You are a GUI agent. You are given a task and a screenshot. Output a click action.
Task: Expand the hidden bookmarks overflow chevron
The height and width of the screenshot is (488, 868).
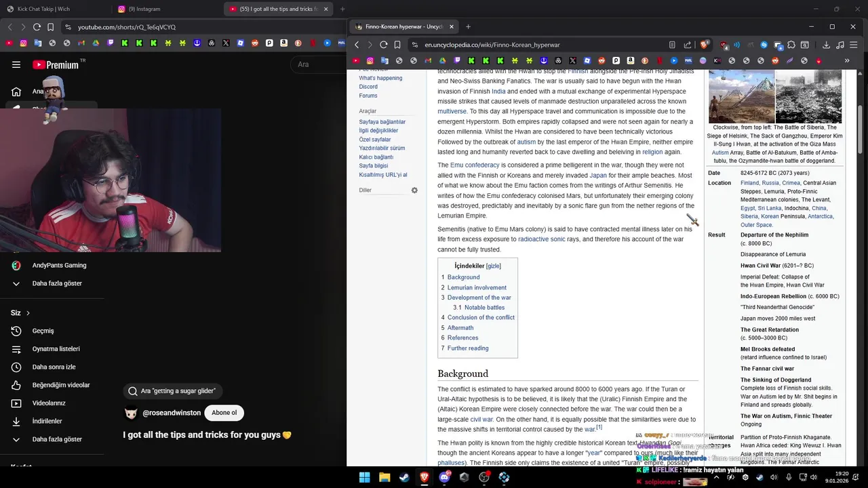click(x=847, y=60)
